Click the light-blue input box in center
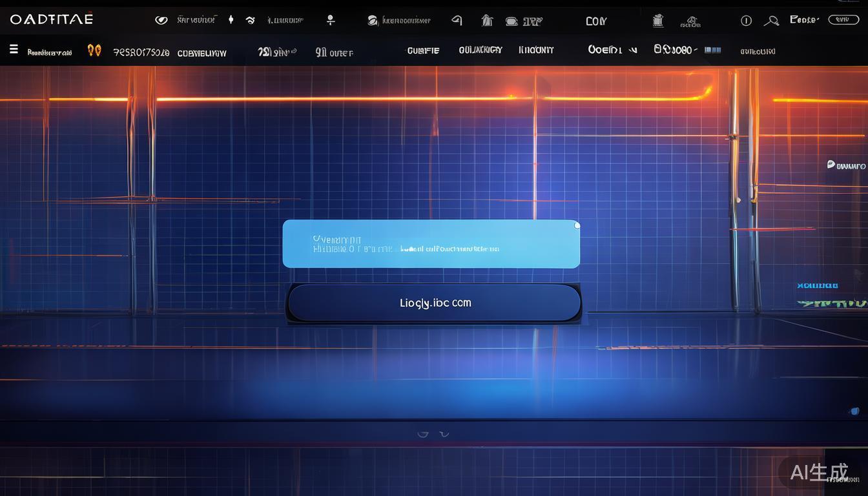Screen dimensions: 868x496 pyautogui.click(x=431, y=244)
